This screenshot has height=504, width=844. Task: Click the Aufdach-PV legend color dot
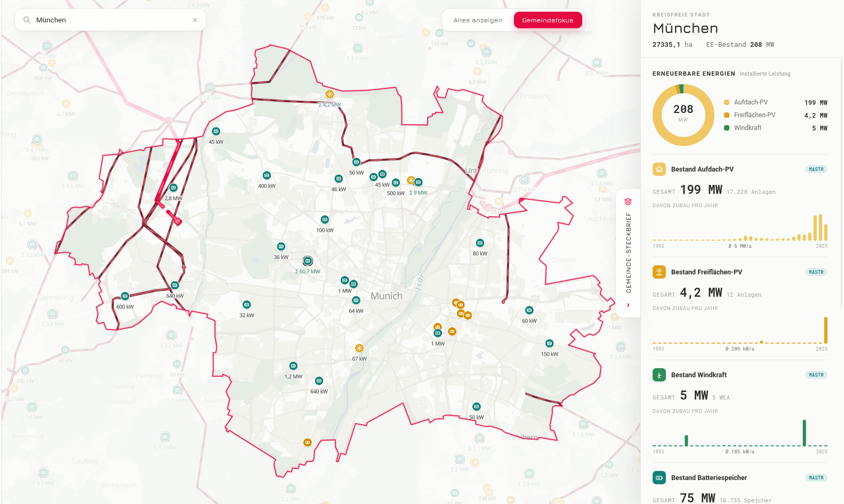[x=727, y=102]
